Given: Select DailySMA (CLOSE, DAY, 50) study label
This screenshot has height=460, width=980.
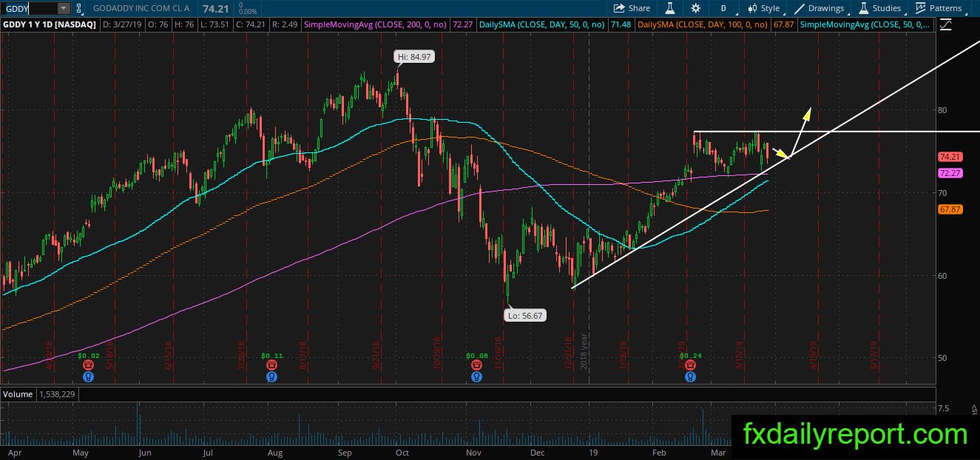Looking at the screenshot, I should coord(541,24).
